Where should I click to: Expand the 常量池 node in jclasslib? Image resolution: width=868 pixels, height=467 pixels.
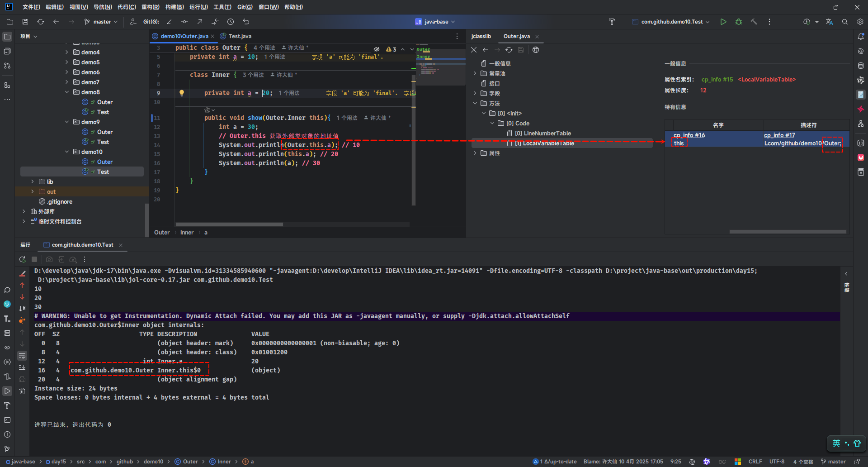click(475, 73)
